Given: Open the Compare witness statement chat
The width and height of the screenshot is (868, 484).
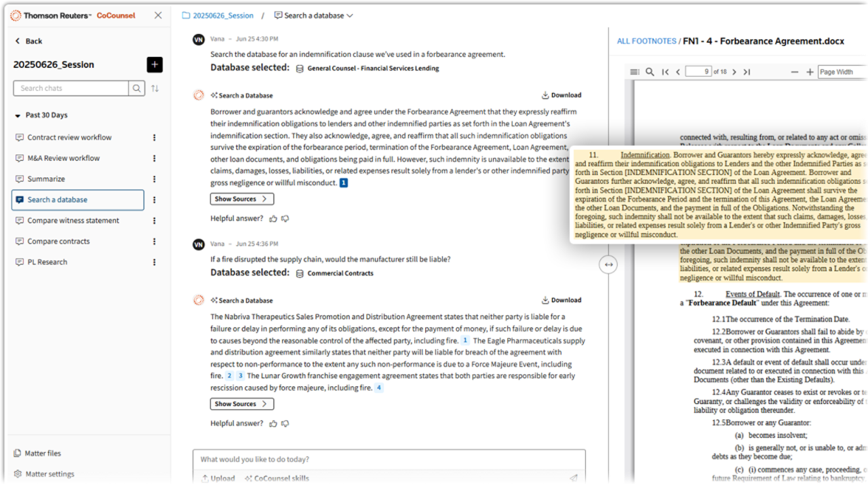Looking at the screenshot, I should pos(73,221).
